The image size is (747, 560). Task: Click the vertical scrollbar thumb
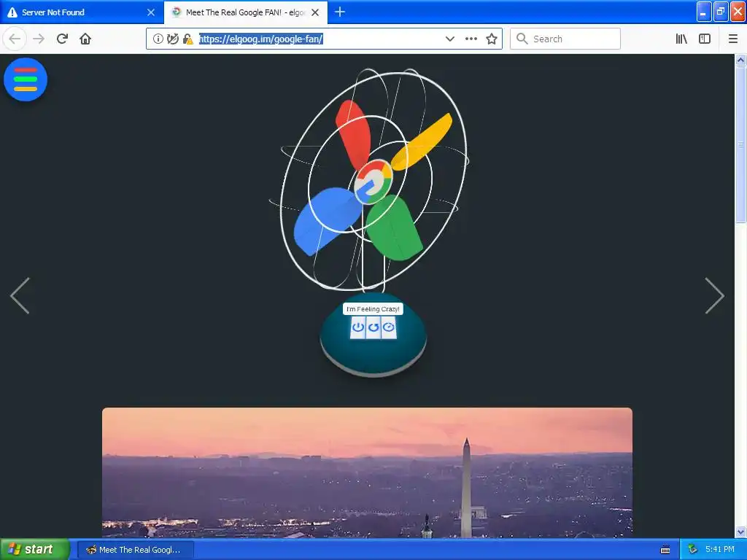pyautogui.click(x=741, y=144)
